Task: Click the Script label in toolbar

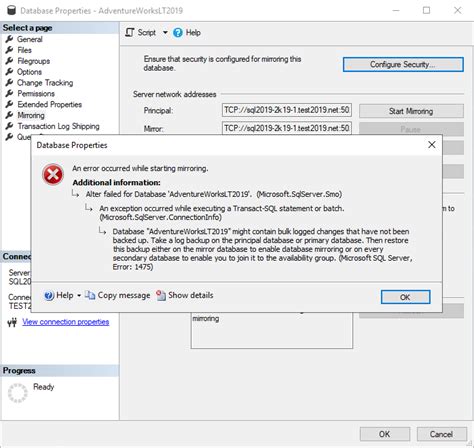Action: (147, 33)
